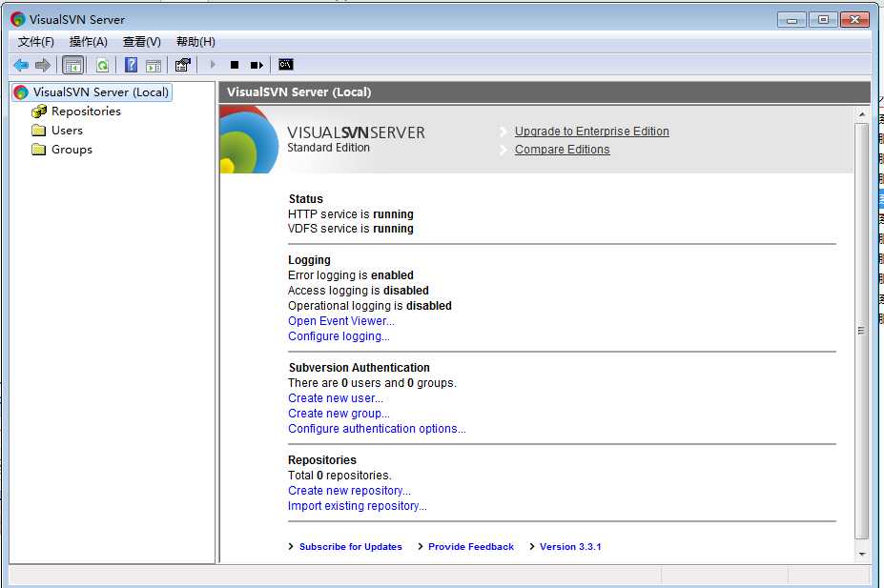The width and height of the screenshot is (884, 588).
Task: Open the command prompt toolbar icon
Action: tap(286, 64)
